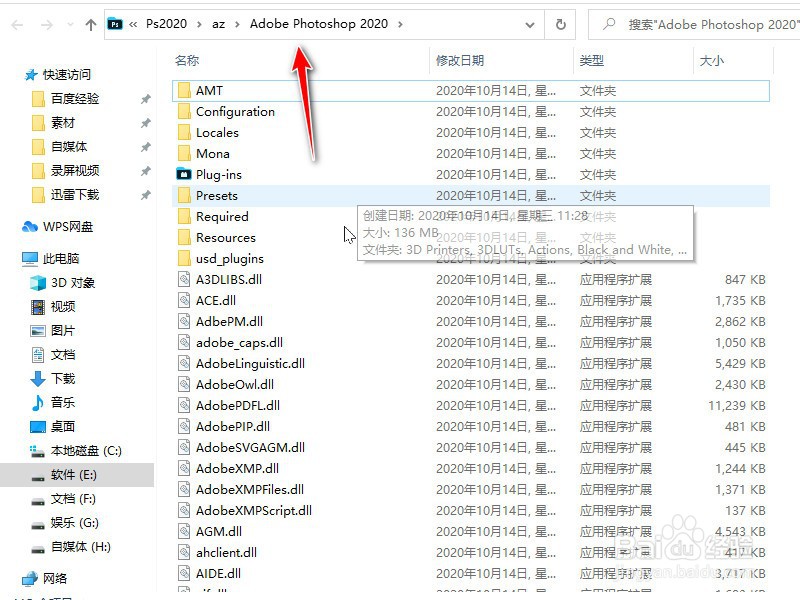This screenshot has height=600, width=800.
Task: Click the Required folder icon
Action: (184, 217)
